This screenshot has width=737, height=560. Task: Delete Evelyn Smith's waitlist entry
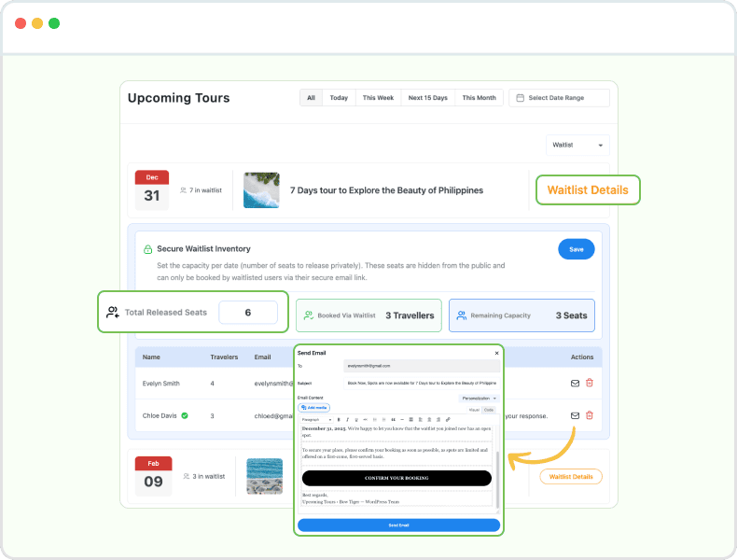(x=590, y=383)
